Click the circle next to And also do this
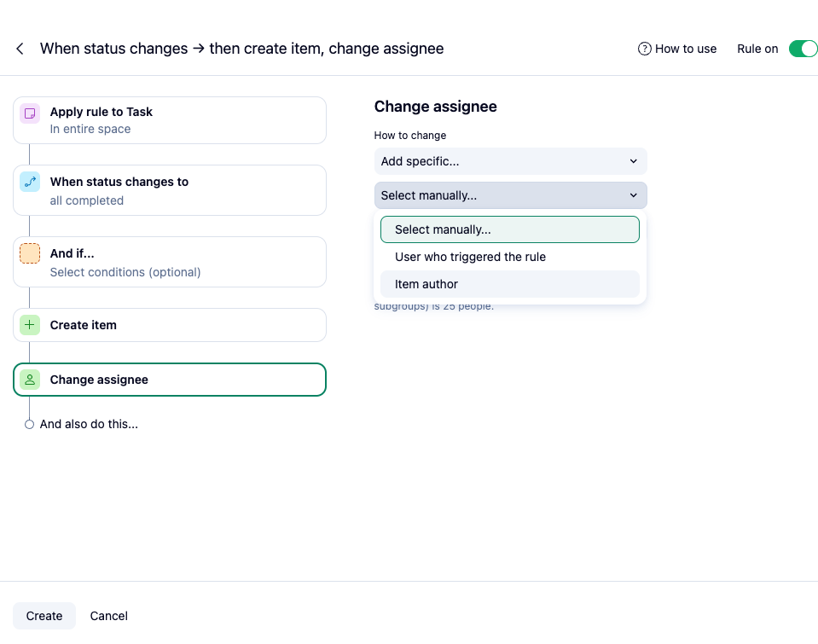818x644 pixels. [29, 424]
